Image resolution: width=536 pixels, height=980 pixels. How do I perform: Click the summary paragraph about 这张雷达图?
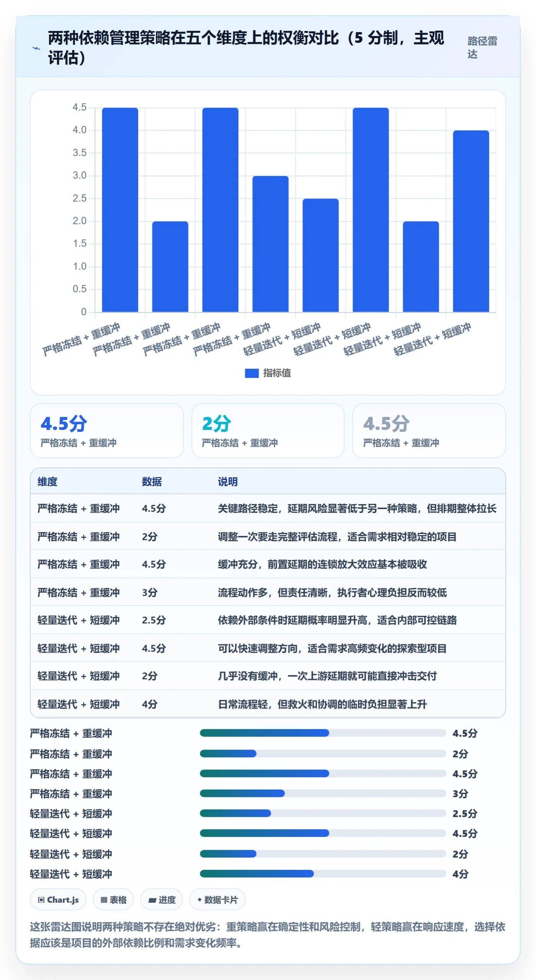click(x=268, y=935)
